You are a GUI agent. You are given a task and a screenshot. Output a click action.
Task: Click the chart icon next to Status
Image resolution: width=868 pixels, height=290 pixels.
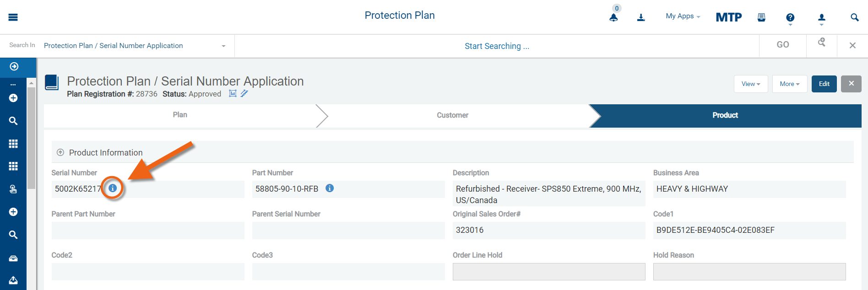click(233, 93)
